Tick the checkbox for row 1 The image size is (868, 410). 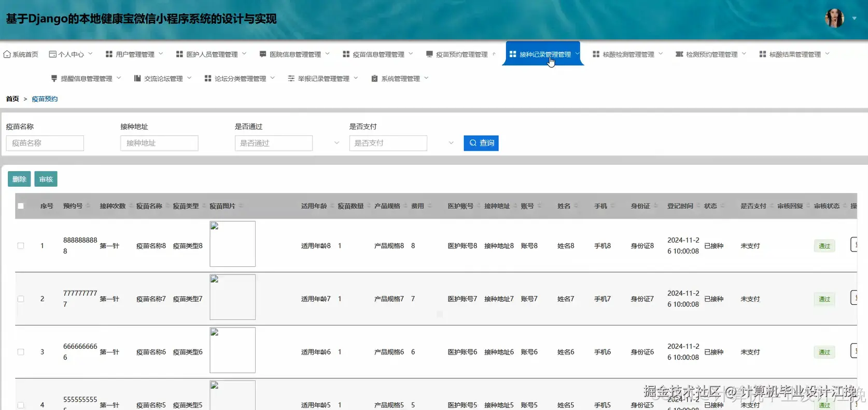pos(21,246)
